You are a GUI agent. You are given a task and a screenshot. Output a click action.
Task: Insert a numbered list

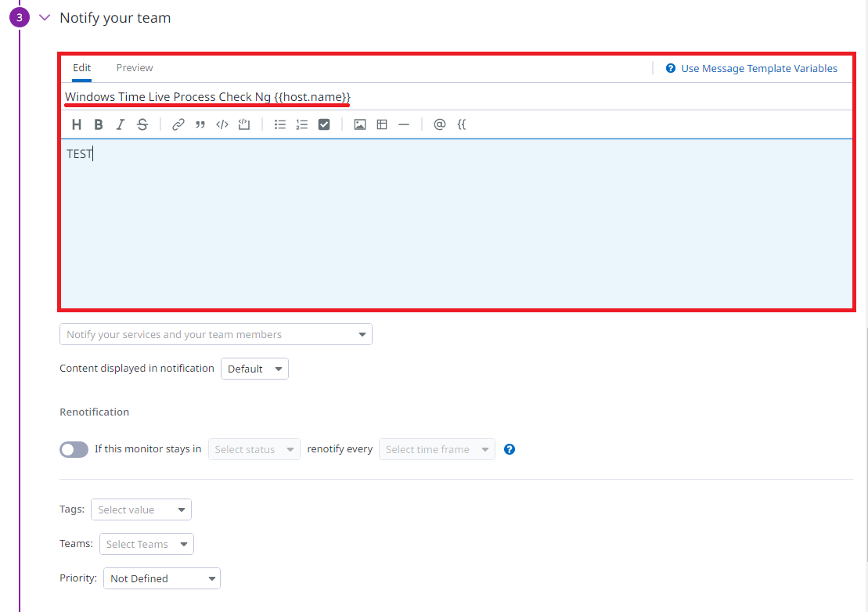[301, 124]
